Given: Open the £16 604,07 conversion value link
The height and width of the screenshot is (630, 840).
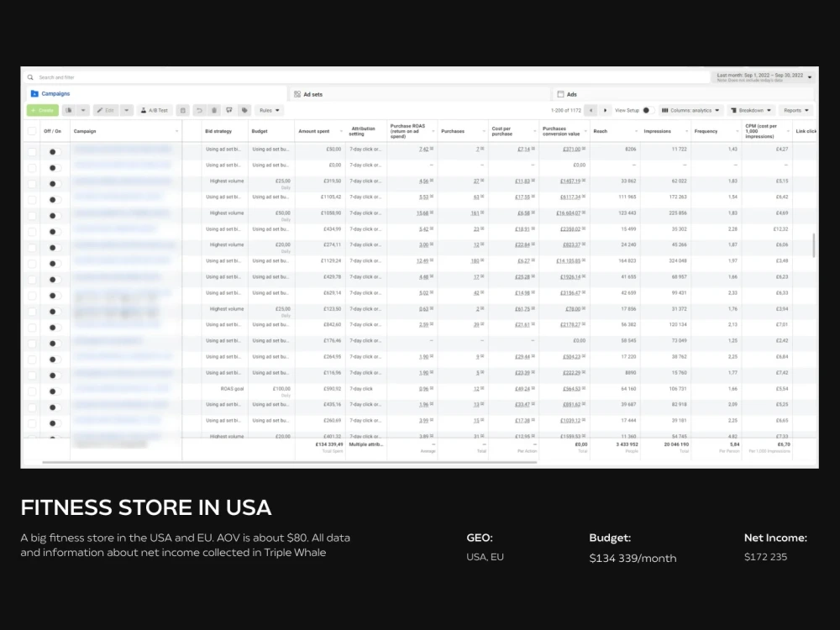Looking at the screenshot, I should pyautogui.click(x=569, y=213).
